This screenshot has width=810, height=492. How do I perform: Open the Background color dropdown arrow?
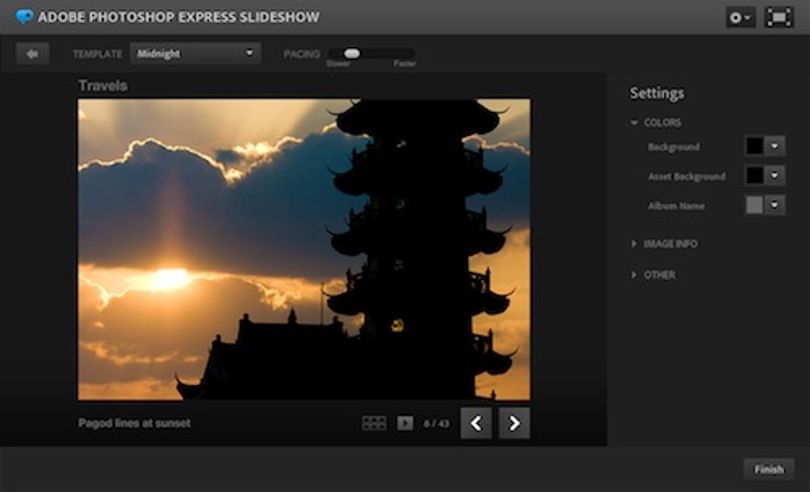coord(774,146)
